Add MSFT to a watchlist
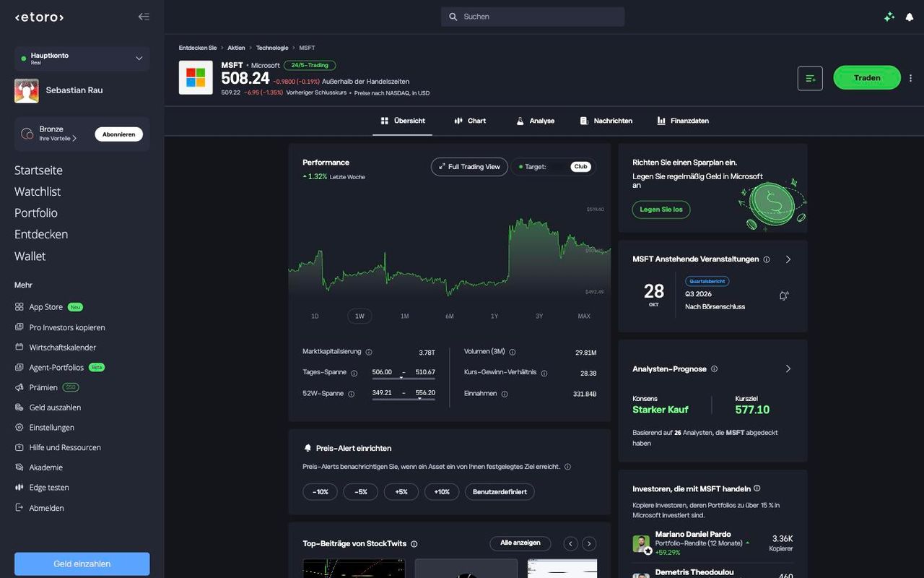Viewport: 924px width, 578px height. click(810, 78)
